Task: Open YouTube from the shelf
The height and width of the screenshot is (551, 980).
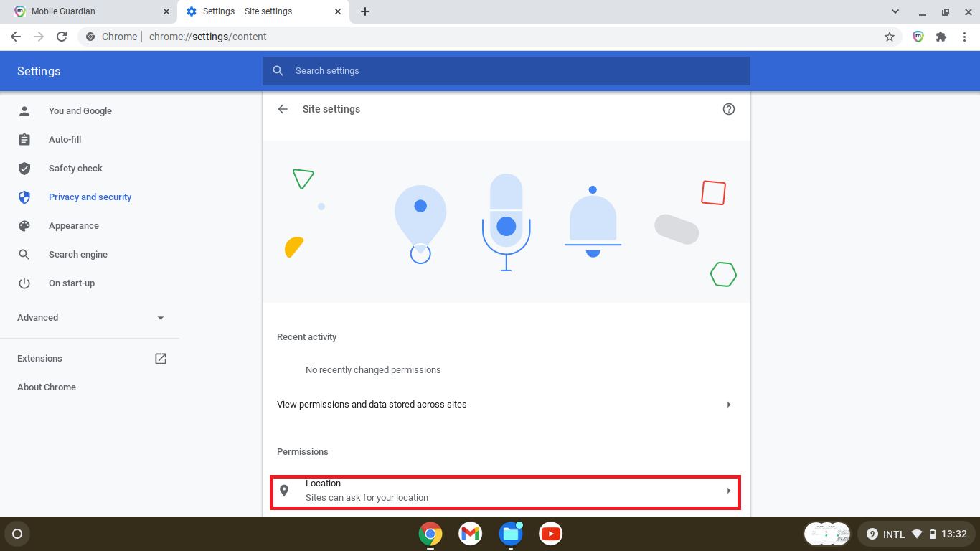Action: pos(551,534)
